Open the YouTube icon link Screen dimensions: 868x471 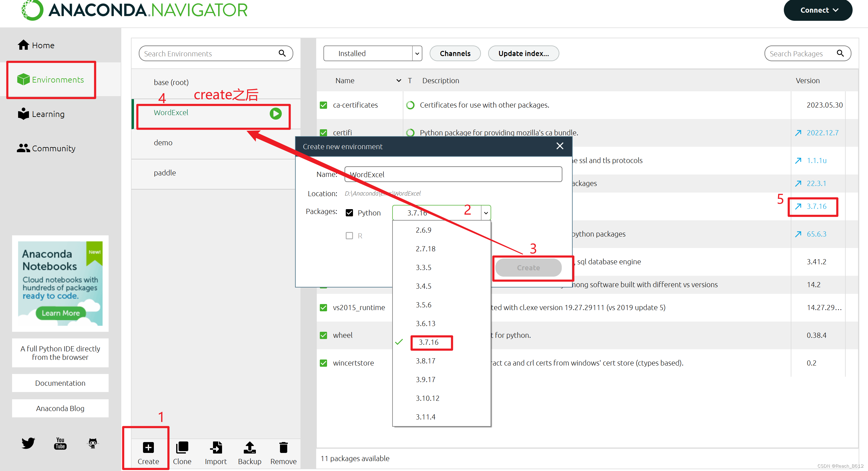tap(60, 443)
